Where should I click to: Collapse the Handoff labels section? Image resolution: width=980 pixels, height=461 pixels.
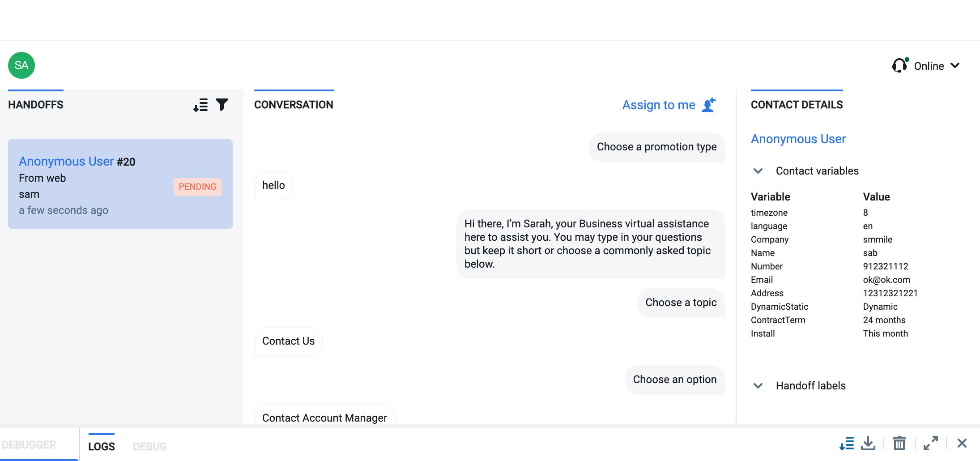pyautogui.click(x=758, y=386)
